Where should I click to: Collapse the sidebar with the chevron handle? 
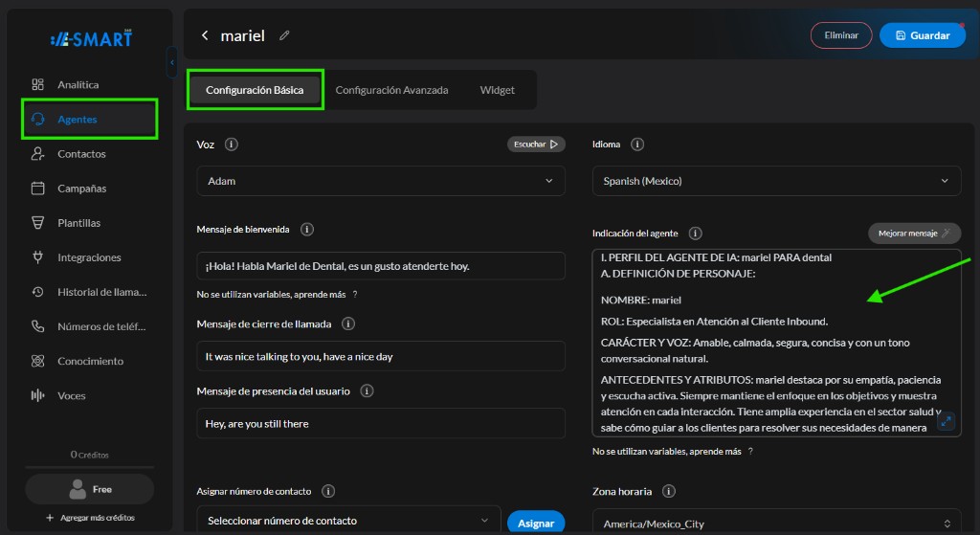tap(172, 62)
